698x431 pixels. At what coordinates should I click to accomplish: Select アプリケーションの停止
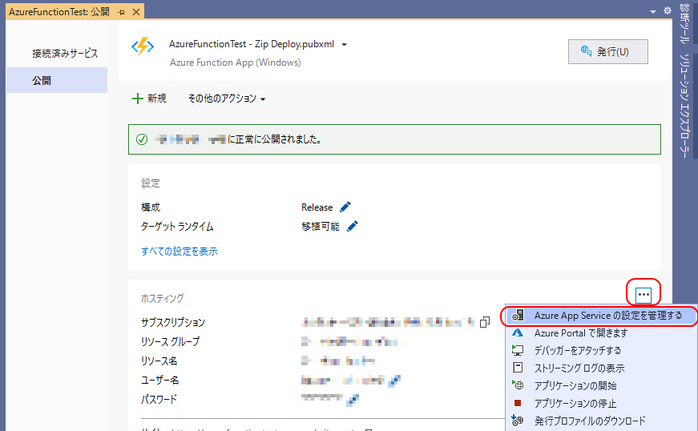(x=601, y=403)
